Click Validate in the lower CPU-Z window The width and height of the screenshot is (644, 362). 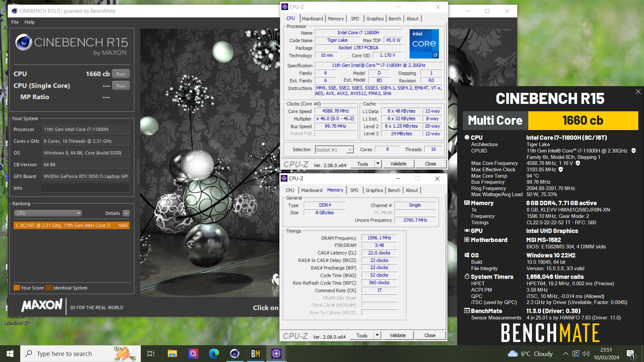(x=397, y=336)
